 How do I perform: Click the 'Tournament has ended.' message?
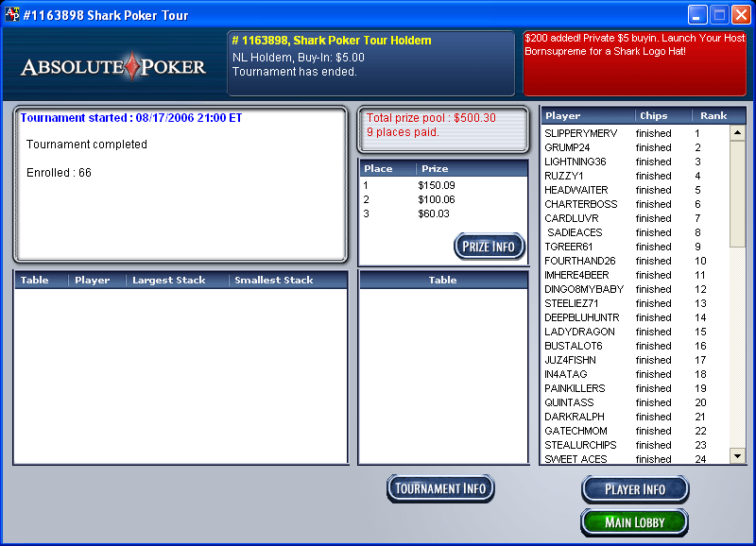pos(295,72)
